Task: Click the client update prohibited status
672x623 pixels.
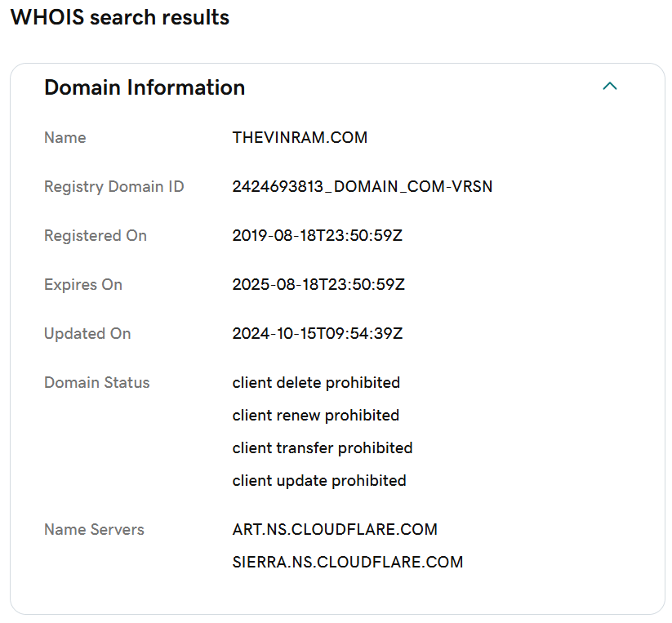Action: point(319,480)
